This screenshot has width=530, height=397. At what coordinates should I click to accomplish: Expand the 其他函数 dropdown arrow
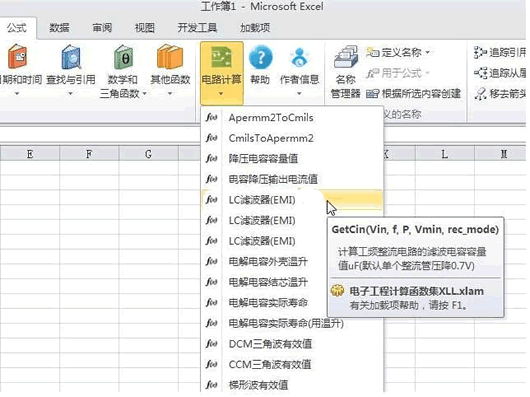pyautogui.click(x=170, y=94)
